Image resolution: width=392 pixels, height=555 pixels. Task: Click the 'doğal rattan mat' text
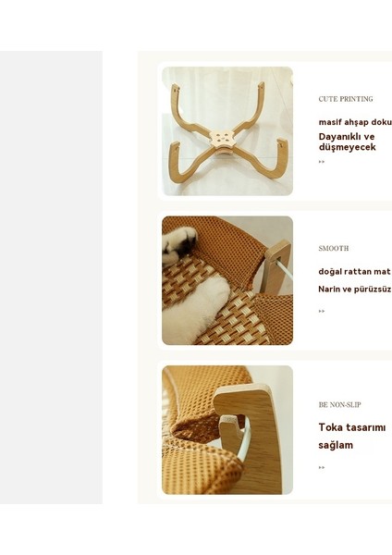pyautogui.click(x=354, y=272)
